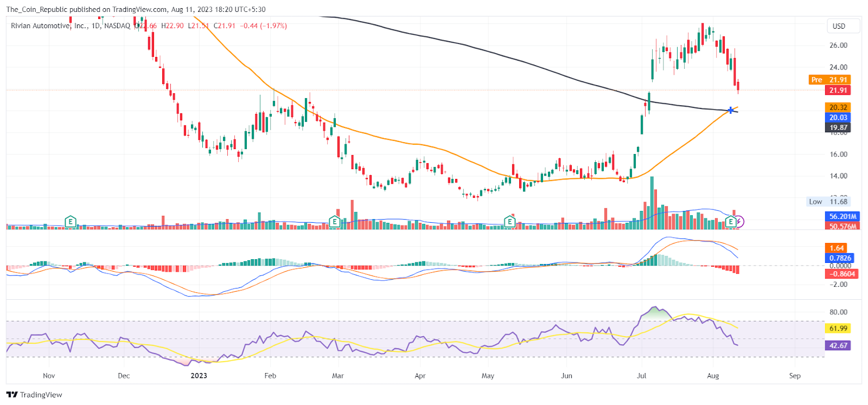Click the earnings E marker near May
This screenshot has height=405, width=868.
coord(509,221)
